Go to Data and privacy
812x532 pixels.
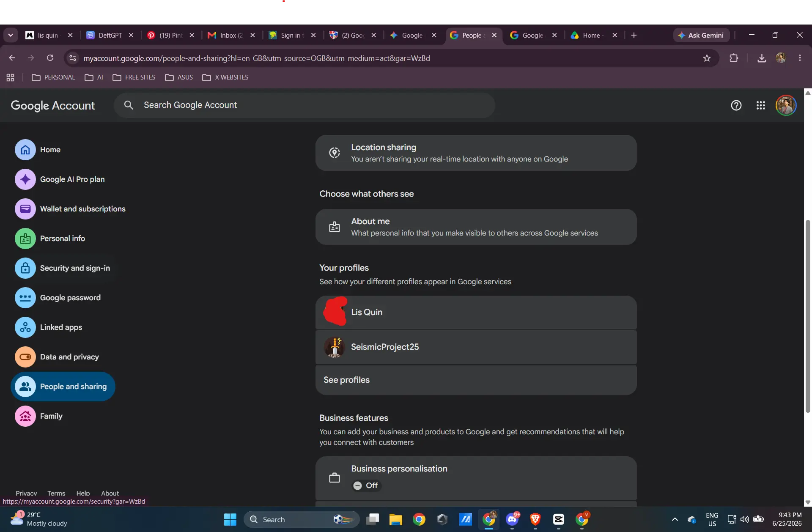(x=57, y=357)
